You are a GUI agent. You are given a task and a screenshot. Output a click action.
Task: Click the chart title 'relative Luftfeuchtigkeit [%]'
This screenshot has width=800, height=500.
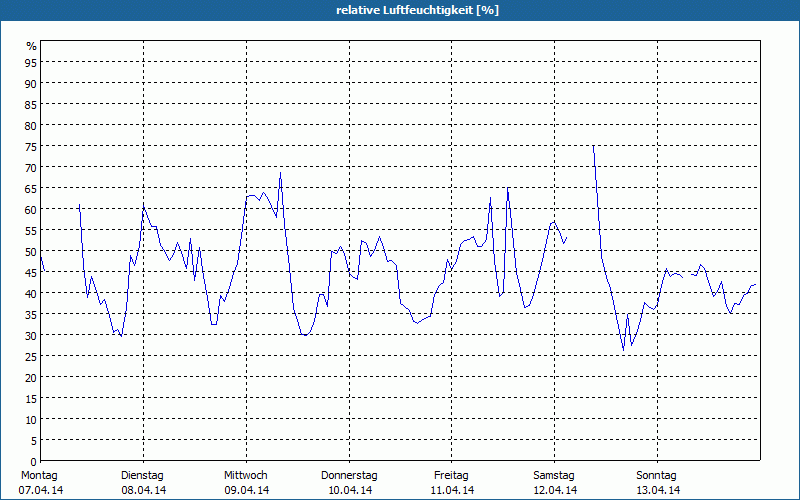pos(417,10)
